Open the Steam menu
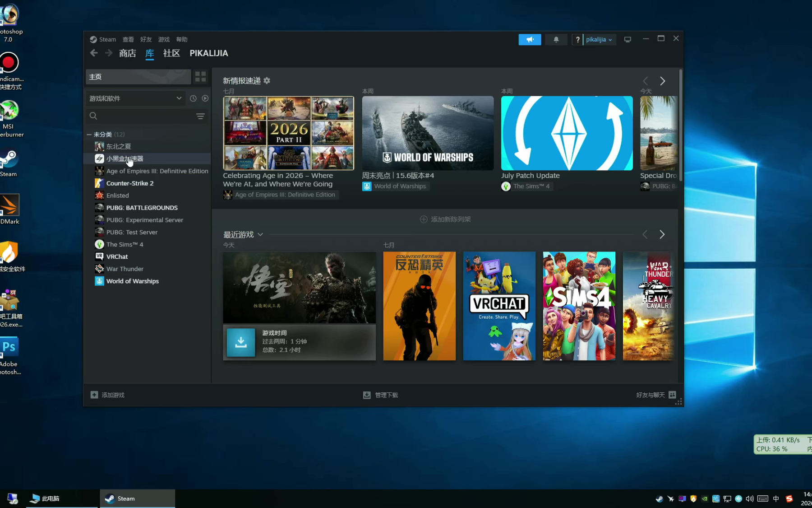The image size is (812, 508). click(103, 40)
